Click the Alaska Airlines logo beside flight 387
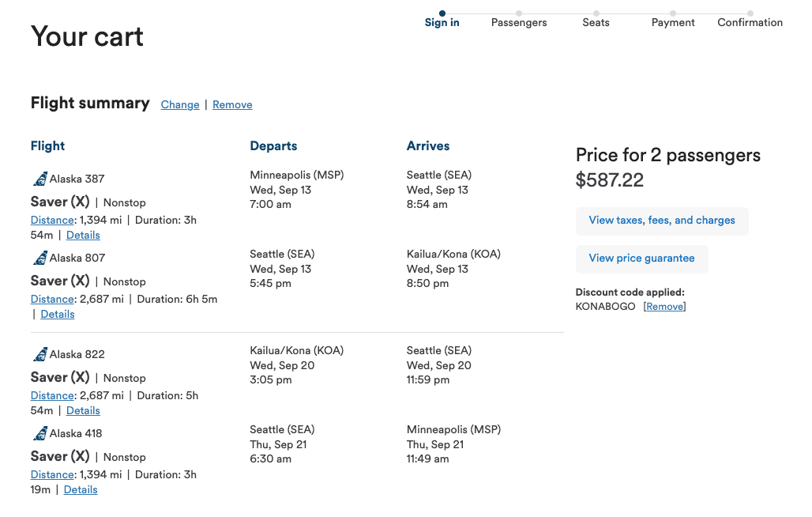812x517 pixels. 39,178
